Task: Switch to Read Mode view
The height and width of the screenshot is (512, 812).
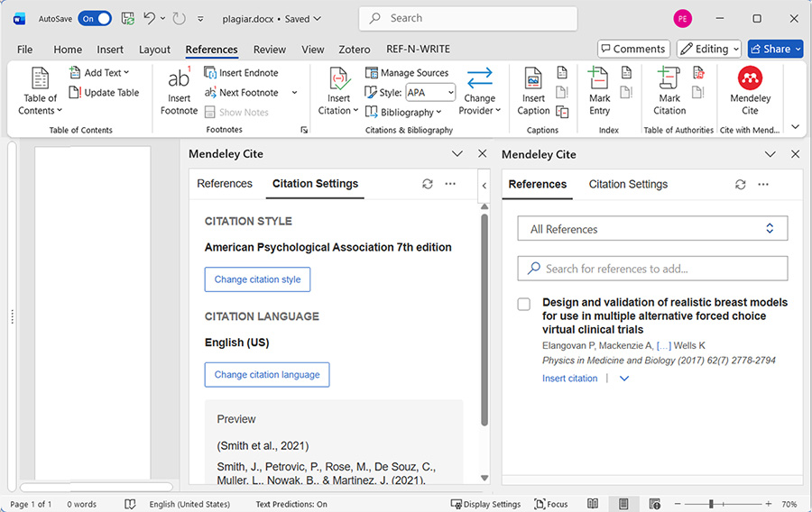Action: pos(593,504)
